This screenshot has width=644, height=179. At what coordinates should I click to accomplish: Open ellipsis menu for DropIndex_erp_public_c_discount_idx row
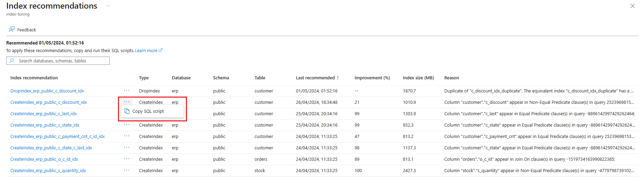tap(127, 91)
